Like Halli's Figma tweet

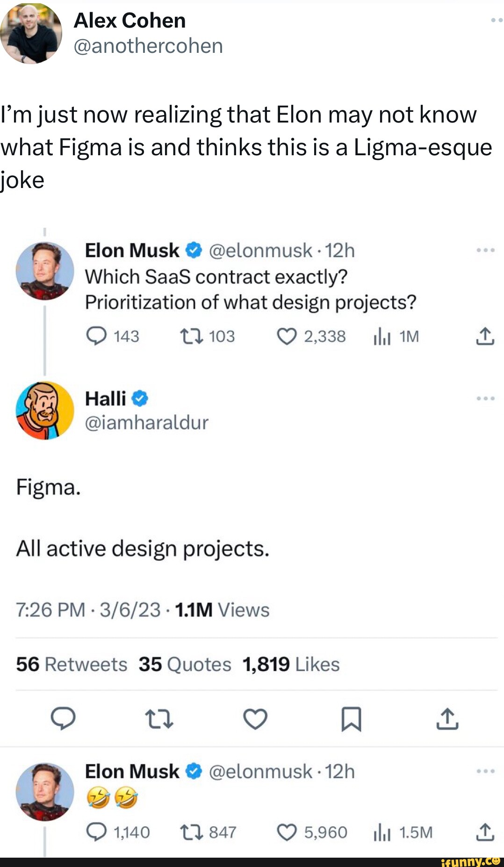[255, 719]
